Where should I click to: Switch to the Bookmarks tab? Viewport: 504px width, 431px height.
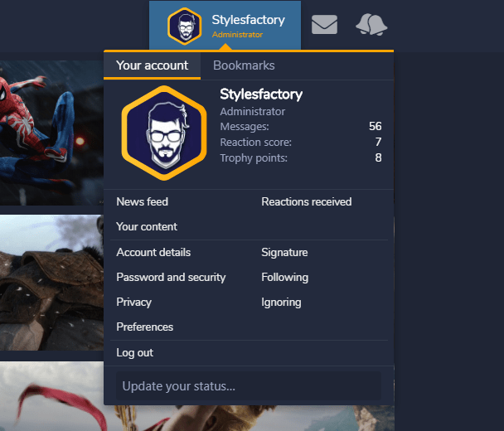244,65
